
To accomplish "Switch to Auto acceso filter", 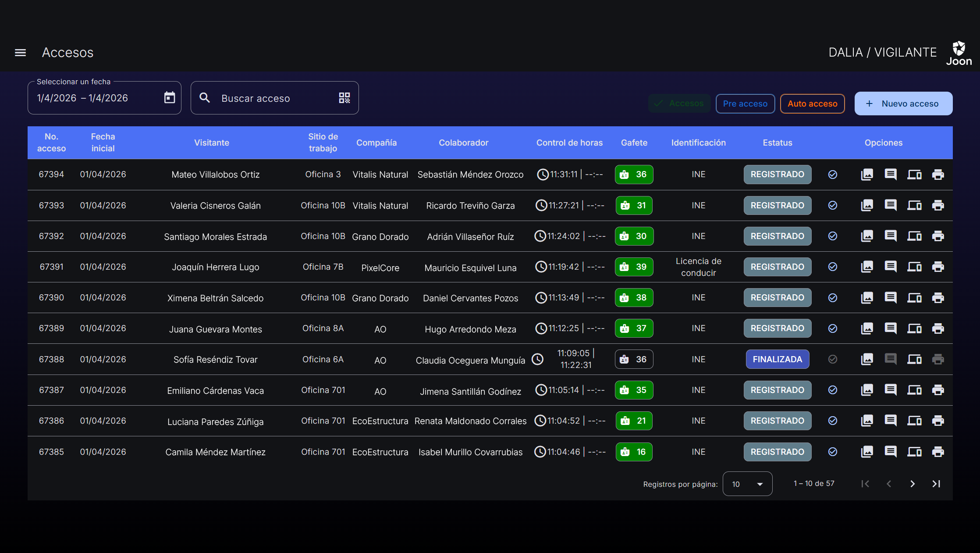I will coord(812,103).
